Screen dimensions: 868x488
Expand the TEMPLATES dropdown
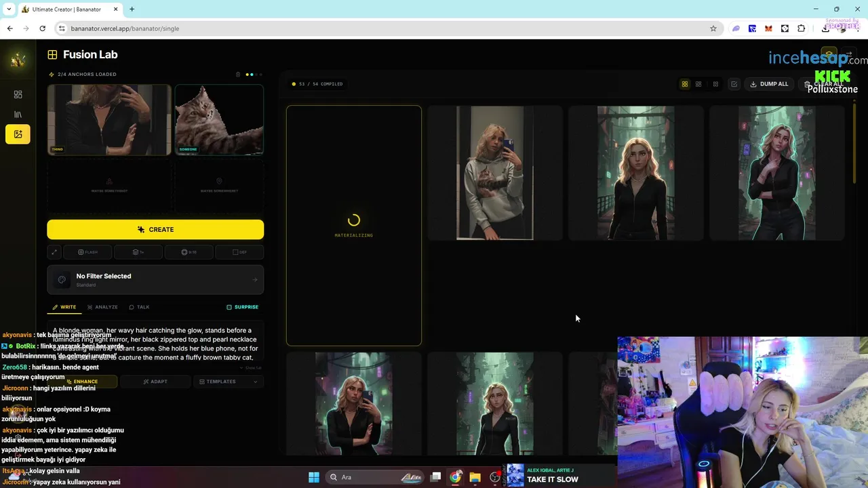coord(228,382)
